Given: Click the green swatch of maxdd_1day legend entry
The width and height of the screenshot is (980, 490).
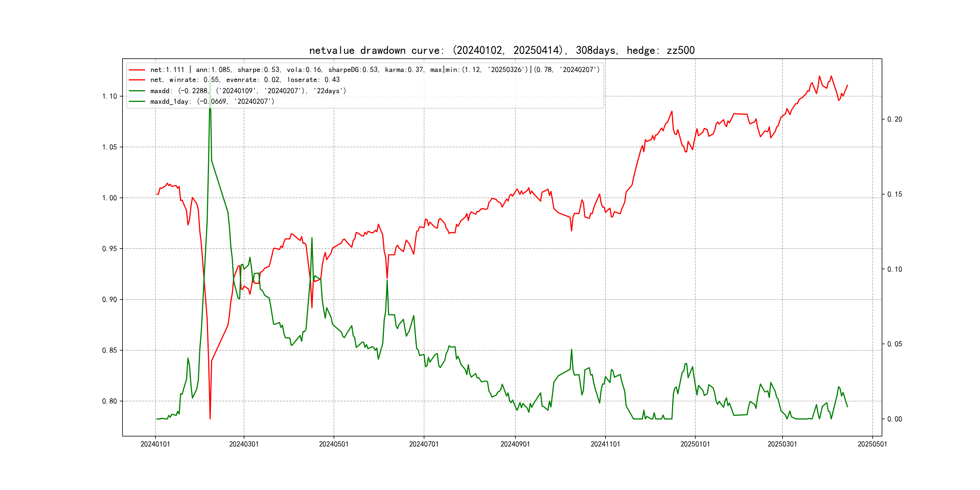Looking at the screenshot, I should click(137, 102).
